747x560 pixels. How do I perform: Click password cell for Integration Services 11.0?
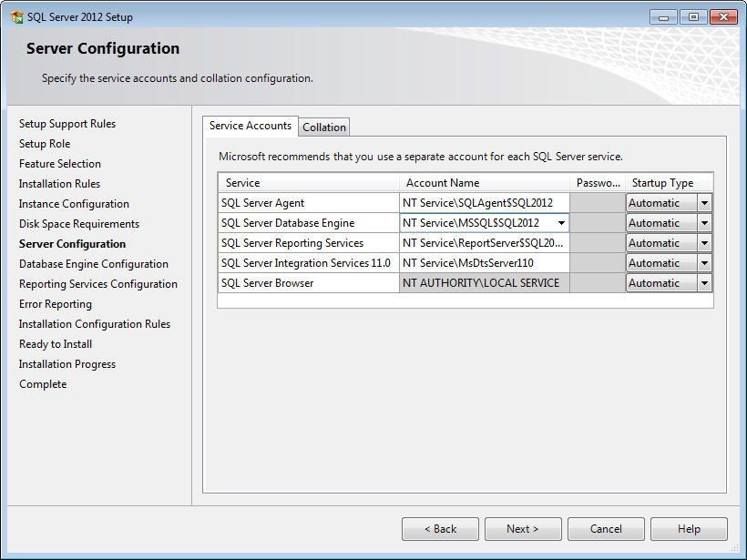(x=598, y=263)
